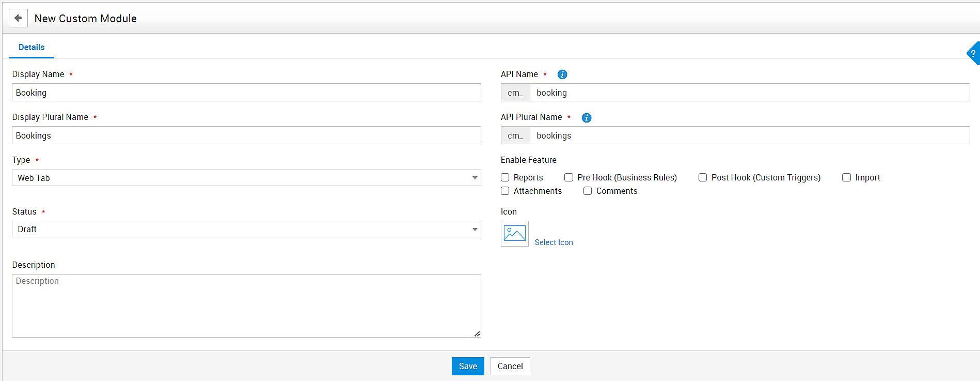980x381 pixels.
Task: Switch to the Details tab
Action: point(31,47)
